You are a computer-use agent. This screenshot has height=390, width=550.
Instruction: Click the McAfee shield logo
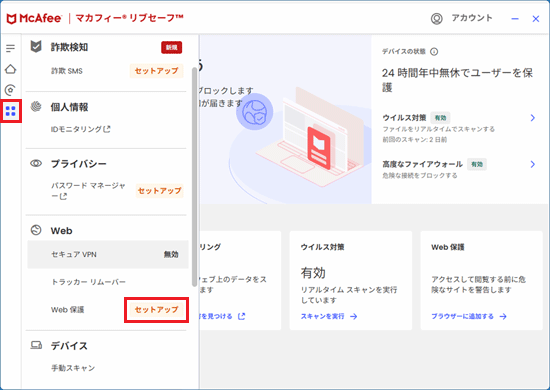12,19
